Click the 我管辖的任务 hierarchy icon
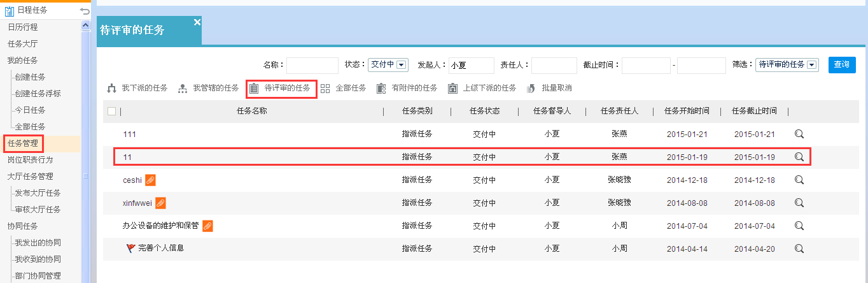This screenshot has height=283, width=868. tap(183, 88)
